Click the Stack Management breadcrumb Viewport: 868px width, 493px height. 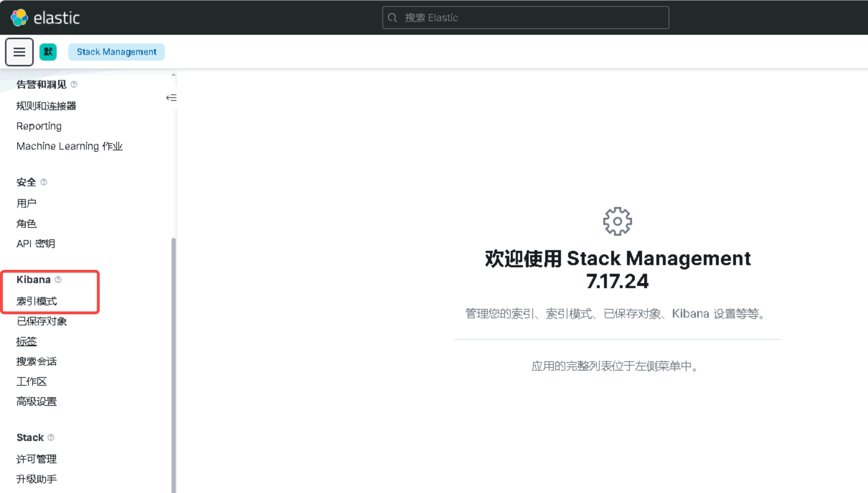[117, 52]
